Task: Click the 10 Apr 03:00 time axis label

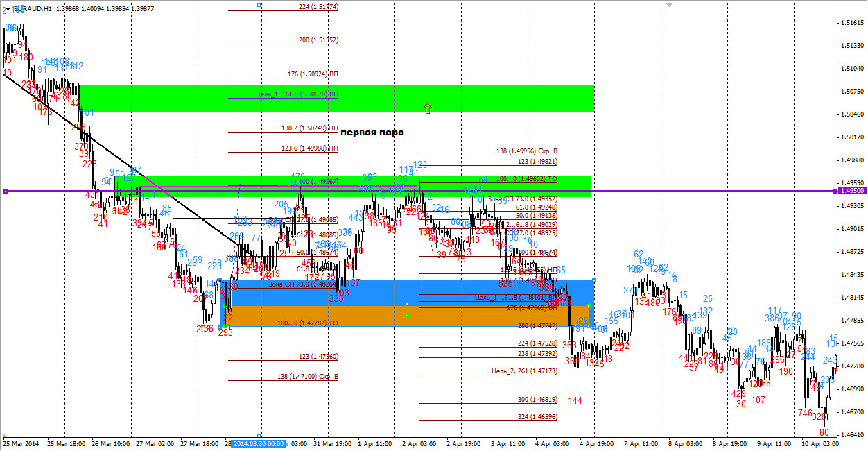Action: click(820, 442)
